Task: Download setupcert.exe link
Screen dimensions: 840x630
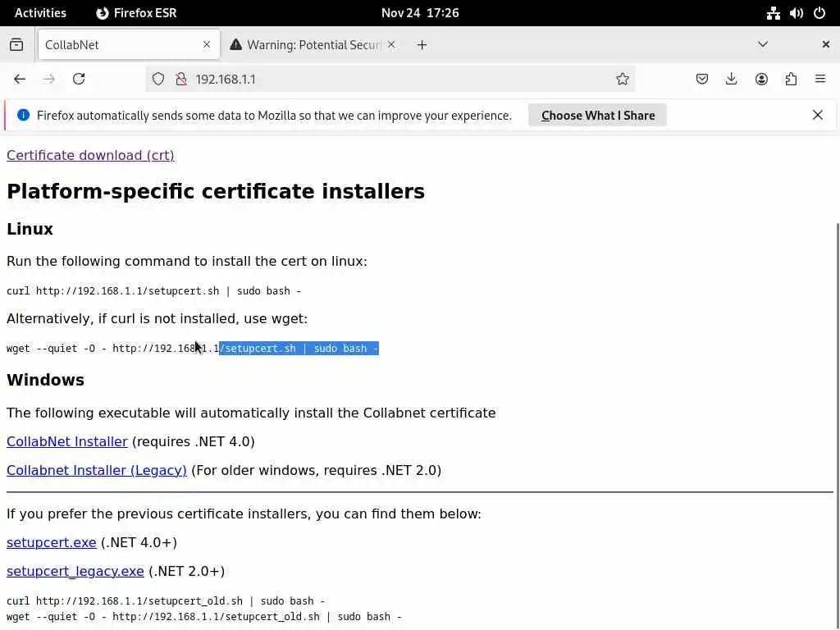Action: pyautogui.click(x=52, y=543)
